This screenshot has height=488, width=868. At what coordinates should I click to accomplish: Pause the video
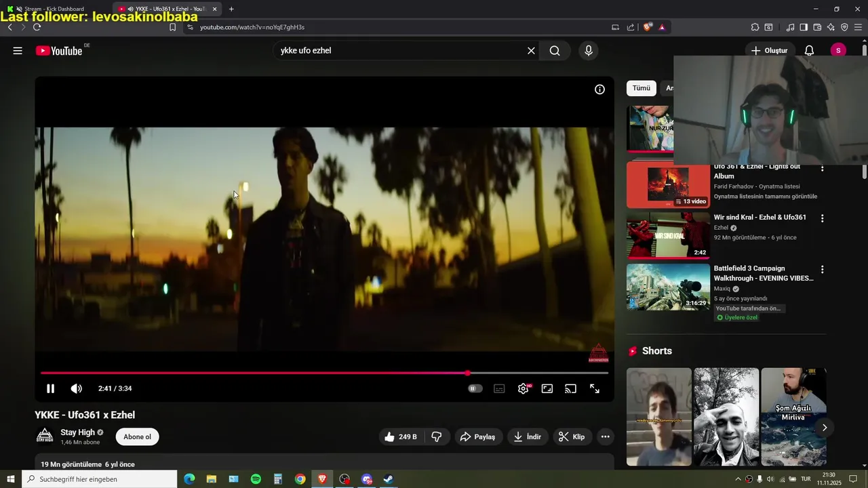(x=50, y=388)
